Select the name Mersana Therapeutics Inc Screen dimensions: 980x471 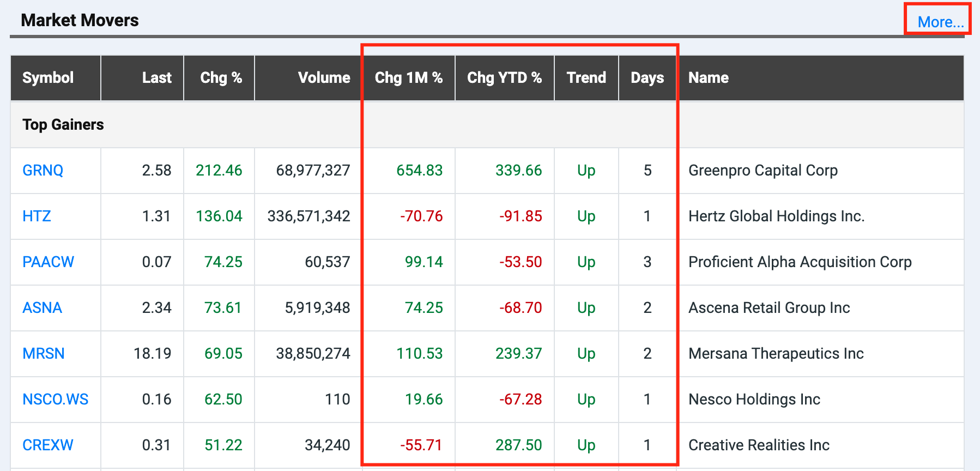click(776, 354)
